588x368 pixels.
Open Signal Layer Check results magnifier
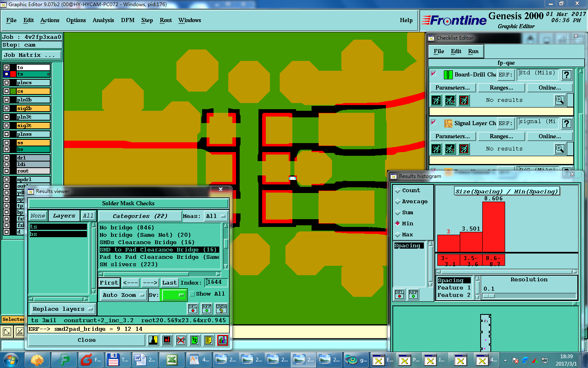560,149
